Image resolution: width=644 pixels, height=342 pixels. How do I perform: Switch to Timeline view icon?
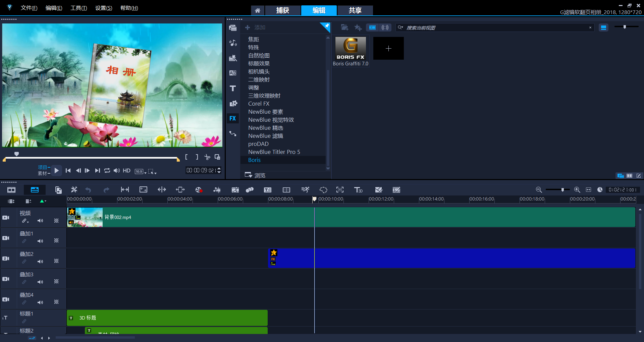point(35,190)
